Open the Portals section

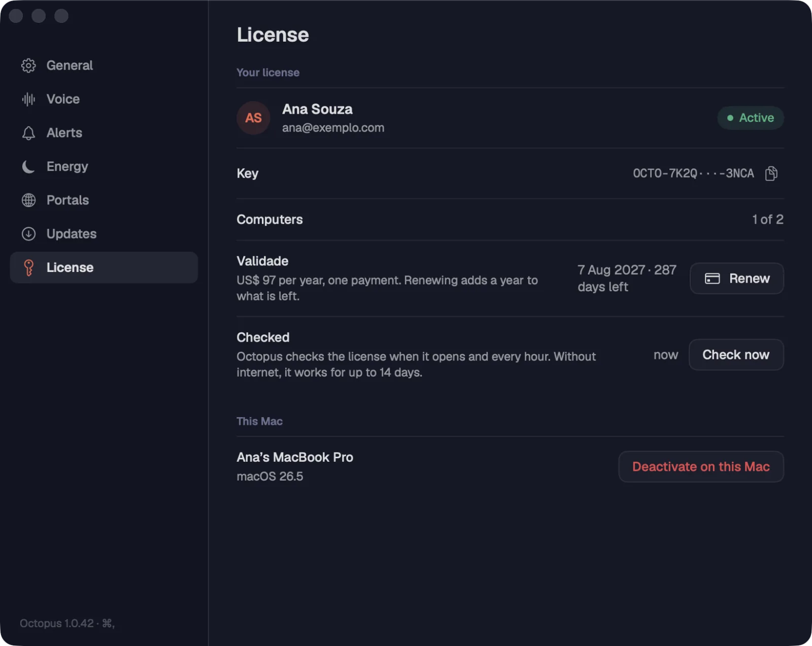[x=104, y=200]
